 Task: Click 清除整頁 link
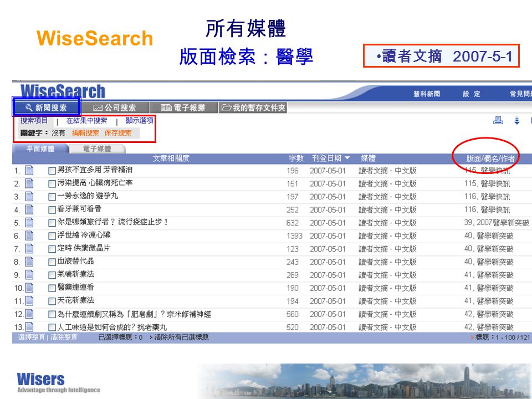pyautogui.click(x=64, y=337)
